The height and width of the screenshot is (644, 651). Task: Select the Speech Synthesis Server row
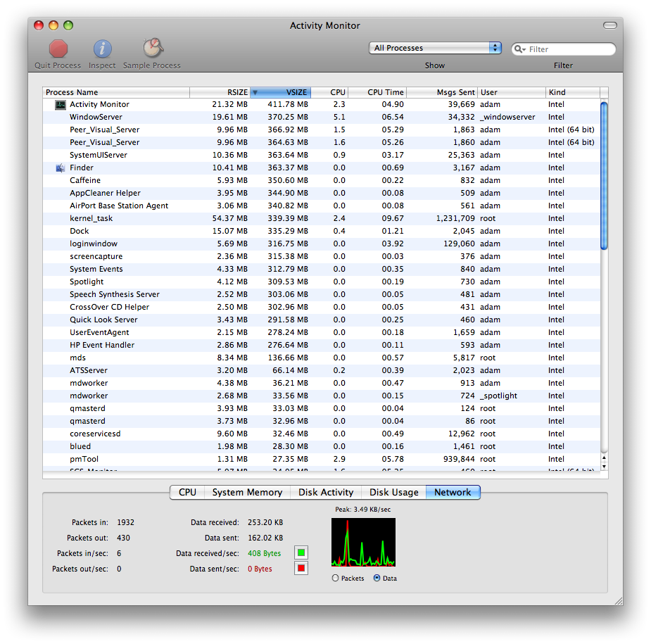pos(322,294)
